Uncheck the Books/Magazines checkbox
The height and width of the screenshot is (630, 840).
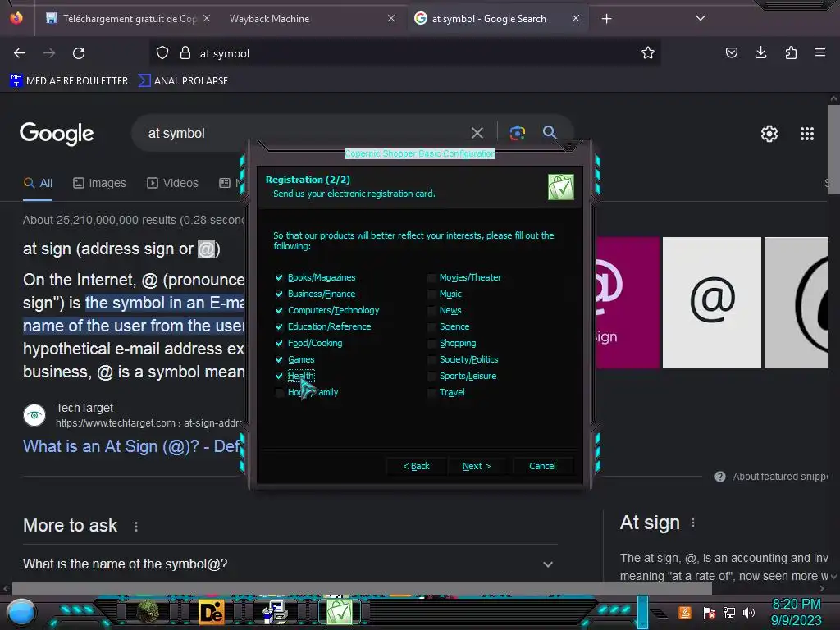[x=279, y=277]
